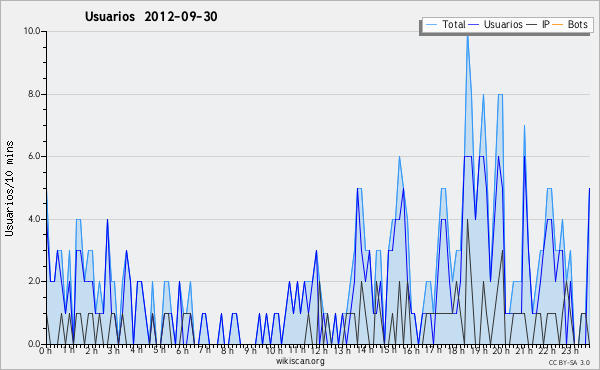This screenshot has width=600, height=370.
Task: Click the '17 h' x-axis label
Action: [x=433, y=351]
